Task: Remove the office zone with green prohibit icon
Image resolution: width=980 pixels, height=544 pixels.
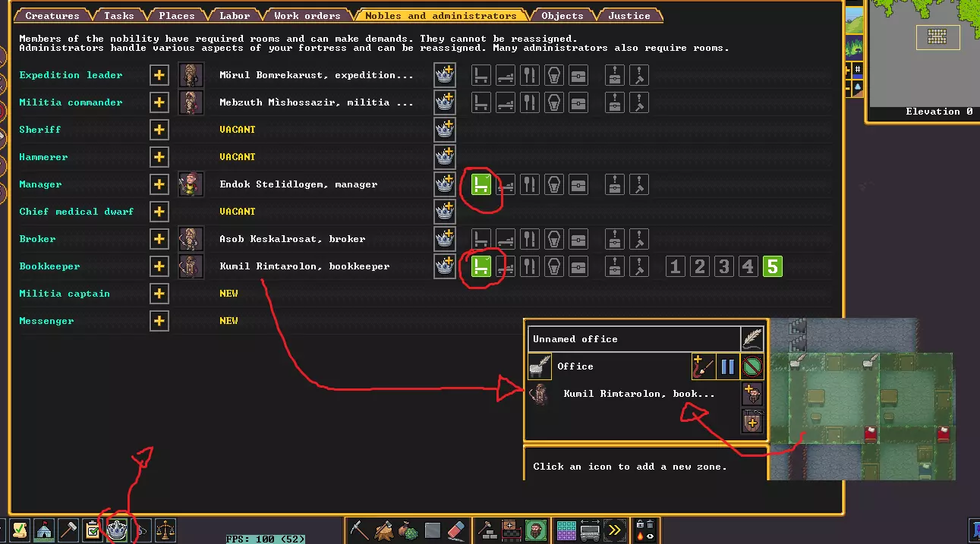Action: pyautogui.click(x=752, y=367)
